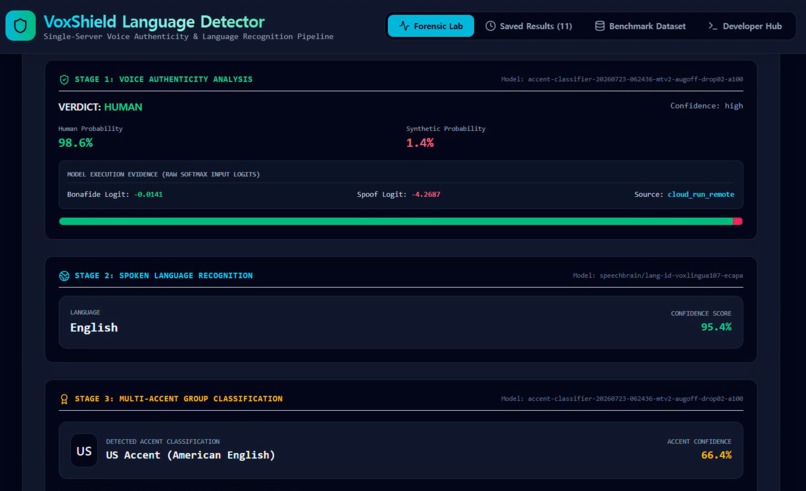
Task: Click the 95.4% confidence score
Action: 716,327
